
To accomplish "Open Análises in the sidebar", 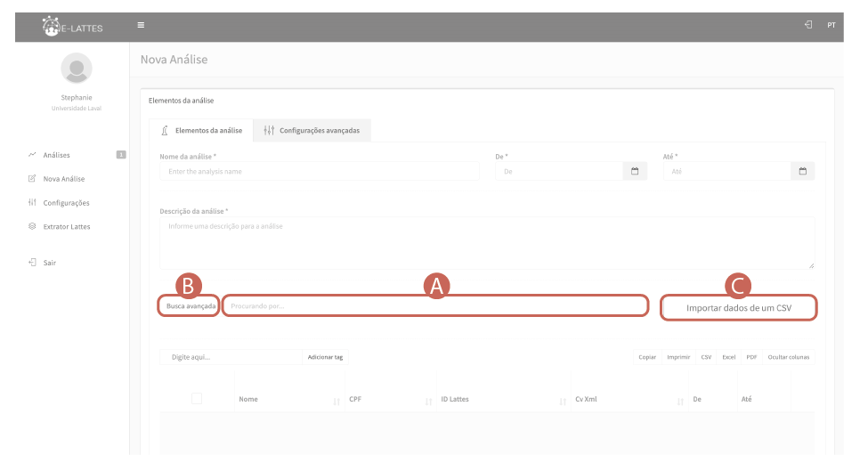I will [x=56, y=155].
